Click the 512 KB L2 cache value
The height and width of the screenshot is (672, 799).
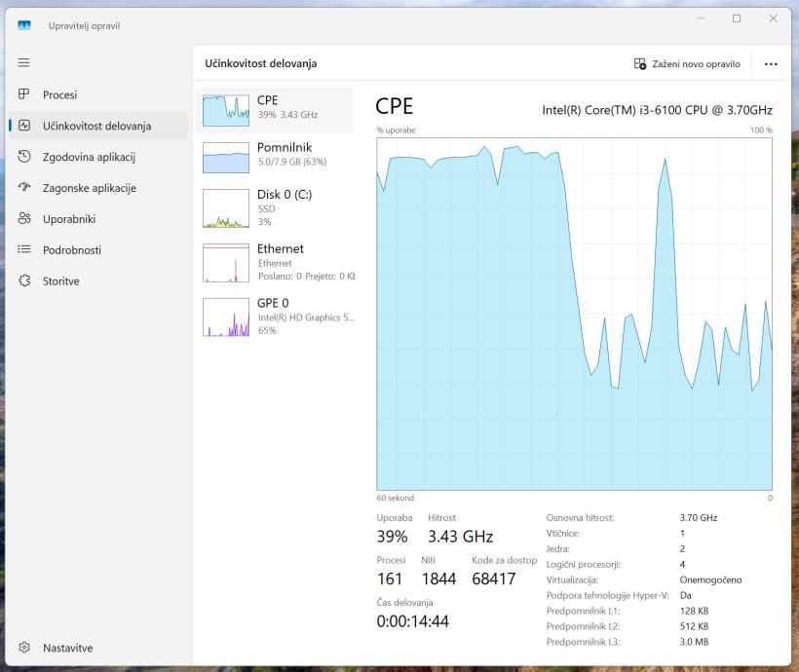[694, 626]
